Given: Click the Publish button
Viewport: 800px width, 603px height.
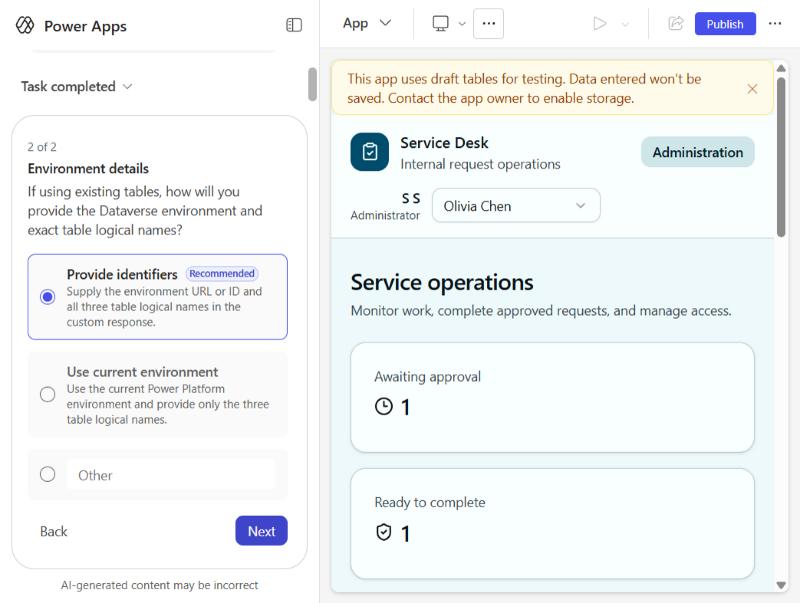Looking at the screenshot, I should click(x=725, y=24).
